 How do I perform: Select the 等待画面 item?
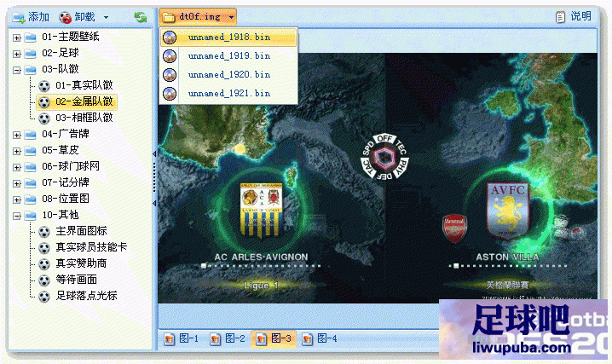pos(76,280)
